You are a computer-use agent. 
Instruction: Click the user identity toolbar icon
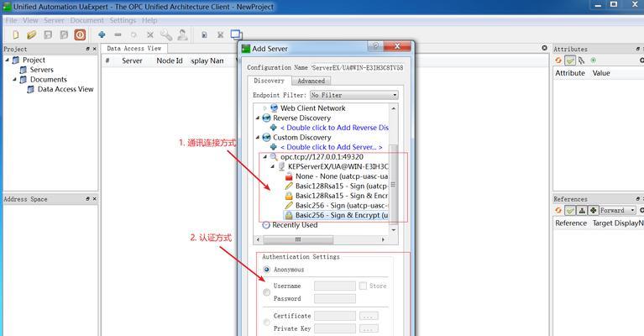coord(182,35)
